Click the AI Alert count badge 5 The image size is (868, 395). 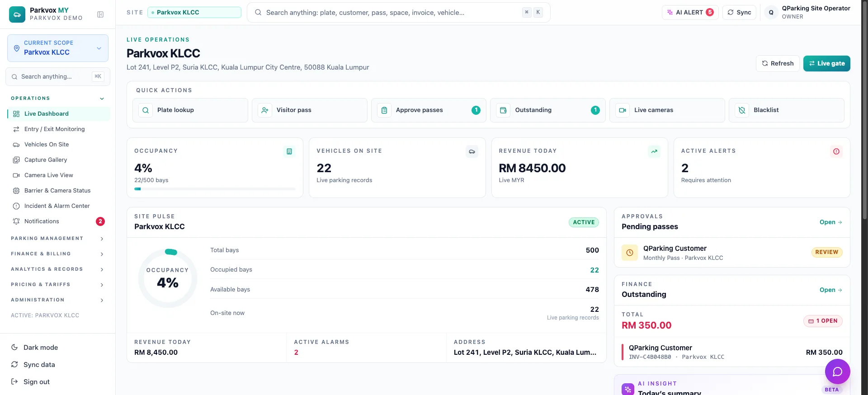[710, 13]
